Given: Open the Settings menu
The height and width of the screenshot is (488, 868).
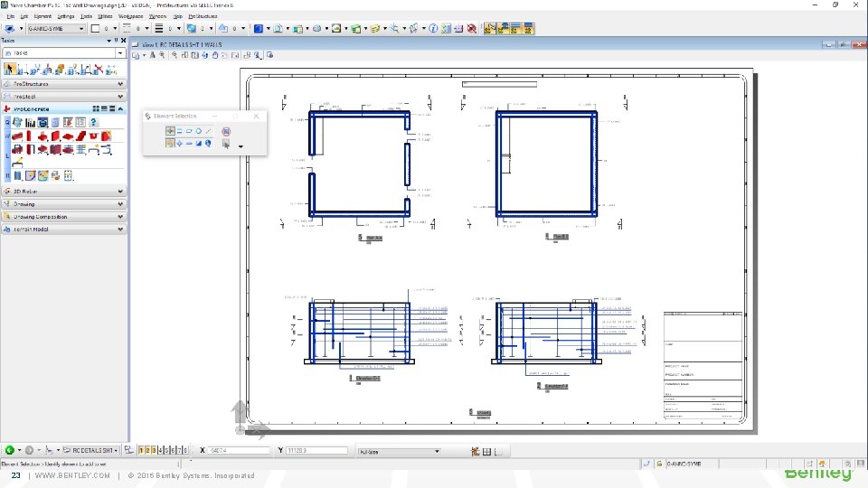Looking at the screenshot, I should click(66, 16).
